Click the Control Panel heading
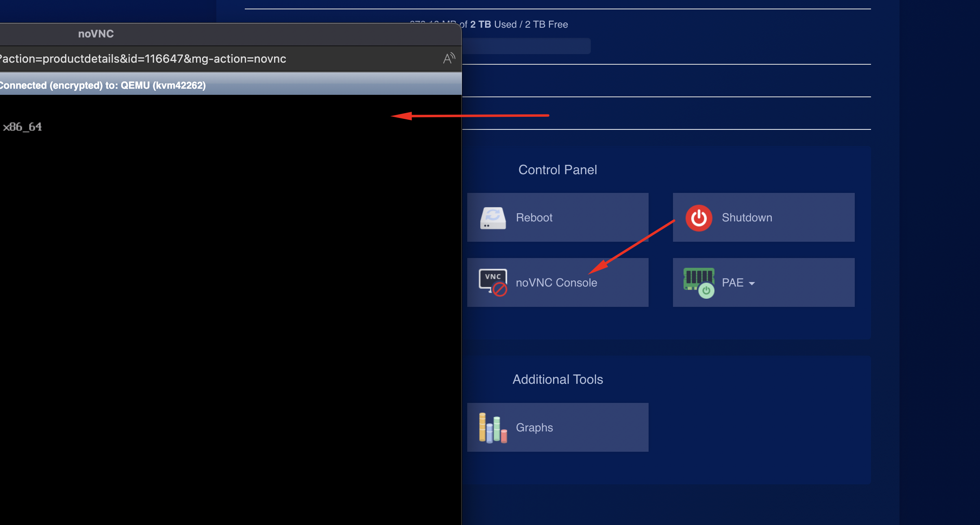Image resolution: width=980 pixels, height=525 pixels. [x=558, y=170]
